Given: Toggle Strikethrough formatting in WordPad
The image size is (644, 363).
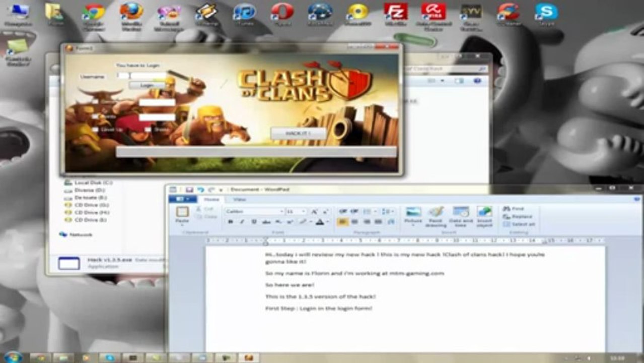Looking at the screenshot, I should (x=266, y=222).
